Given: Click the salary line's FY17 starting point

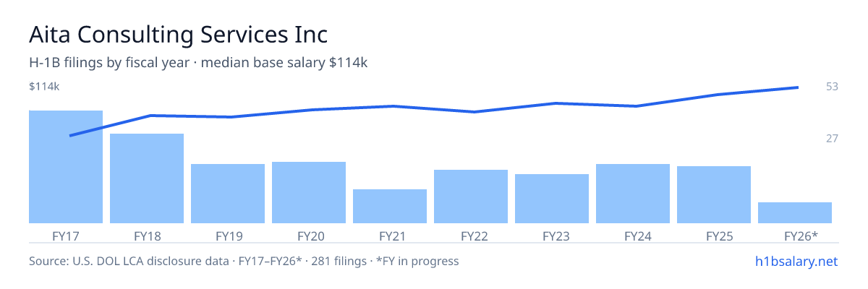Looking at the screenshot, I should (70, 135).
